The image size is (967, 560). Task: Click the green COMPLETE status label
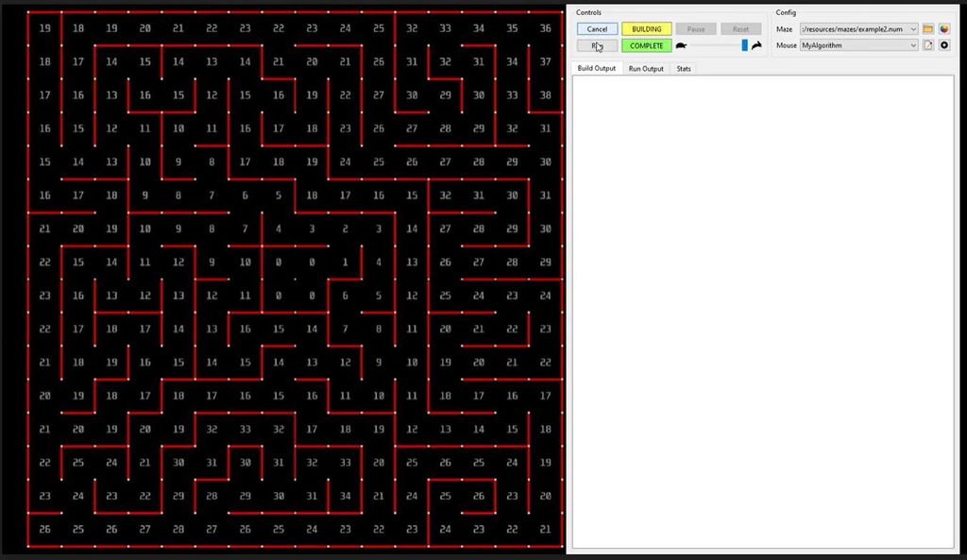point(646,45)
